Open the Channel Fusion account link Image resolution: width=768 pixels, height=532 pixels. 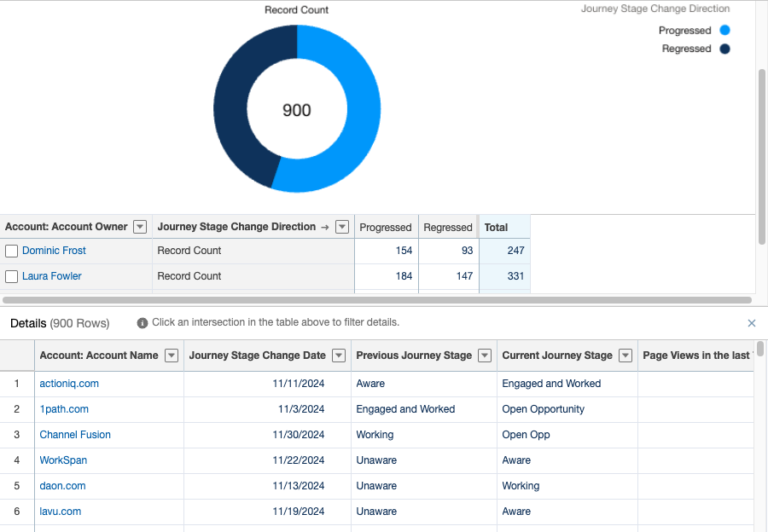tap(75, 435)
